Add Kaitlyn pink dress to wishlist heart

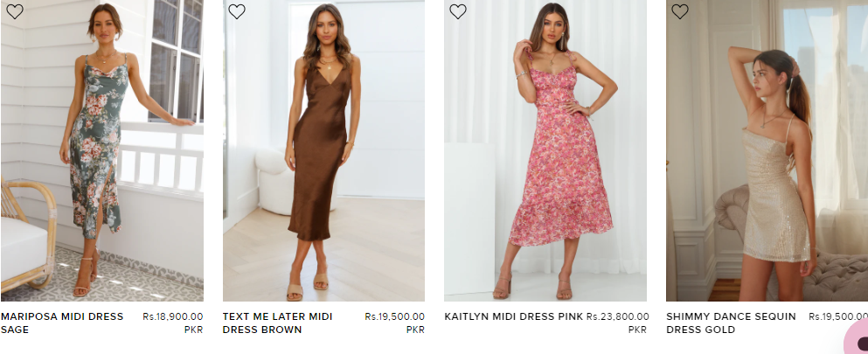click(458, 11)
